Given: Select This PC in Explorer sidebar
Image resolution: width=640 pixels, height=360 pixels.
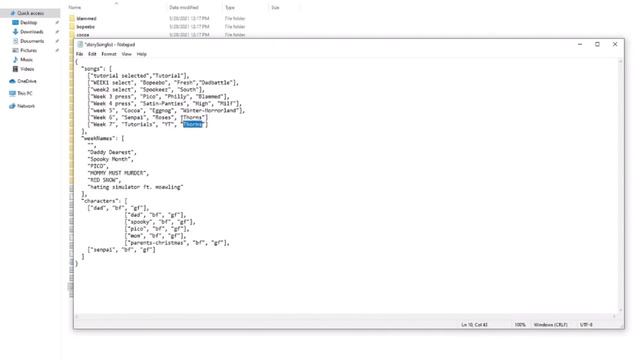Looking at the screenshot, I should (24, 93).
